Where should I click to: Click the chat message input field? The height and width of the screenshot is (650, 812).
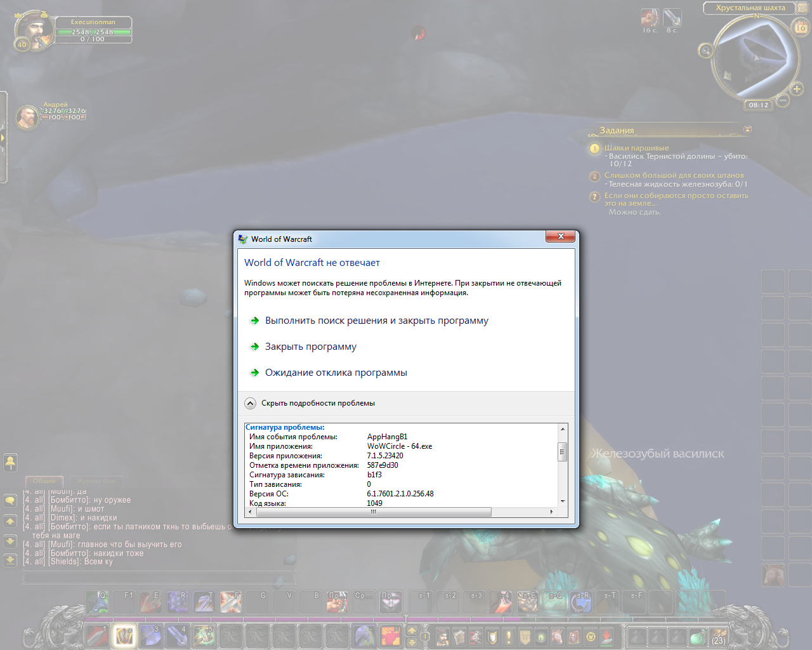click(x=159, y=578)
